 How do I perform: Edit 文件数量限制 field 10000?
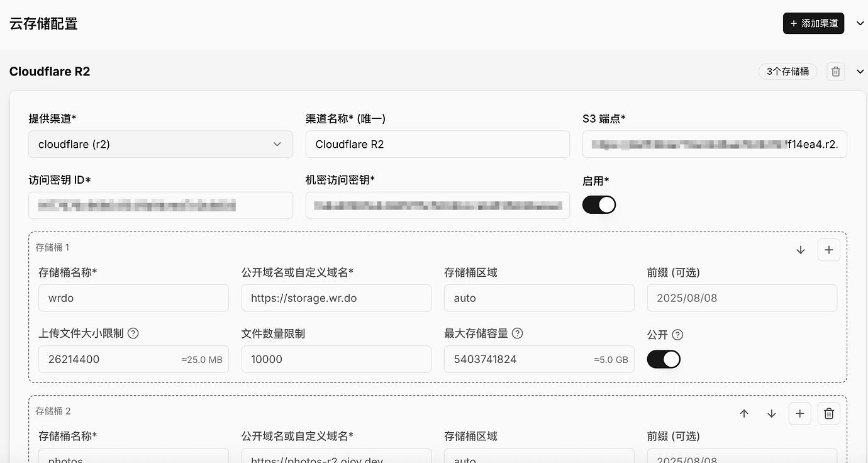tap(336, 359)
